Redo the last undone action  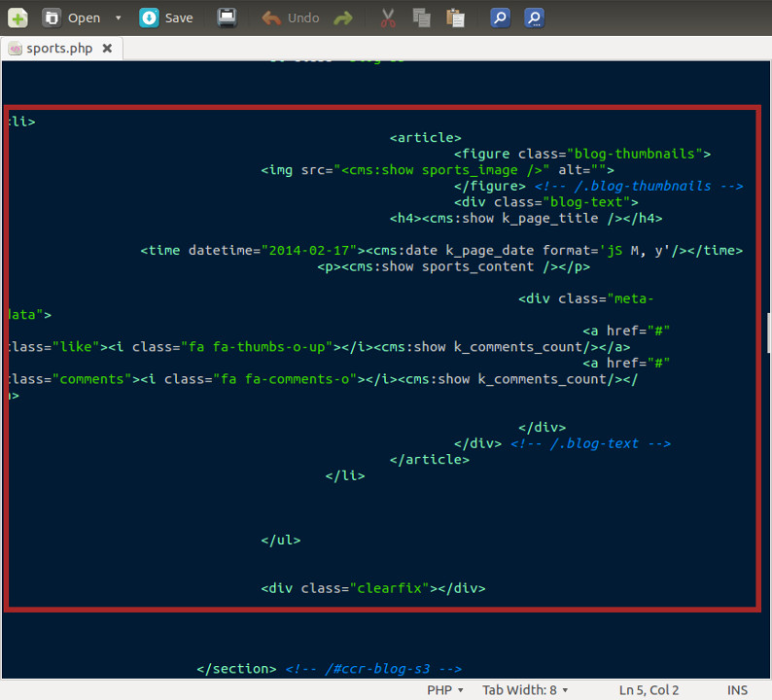pos(343,18)
